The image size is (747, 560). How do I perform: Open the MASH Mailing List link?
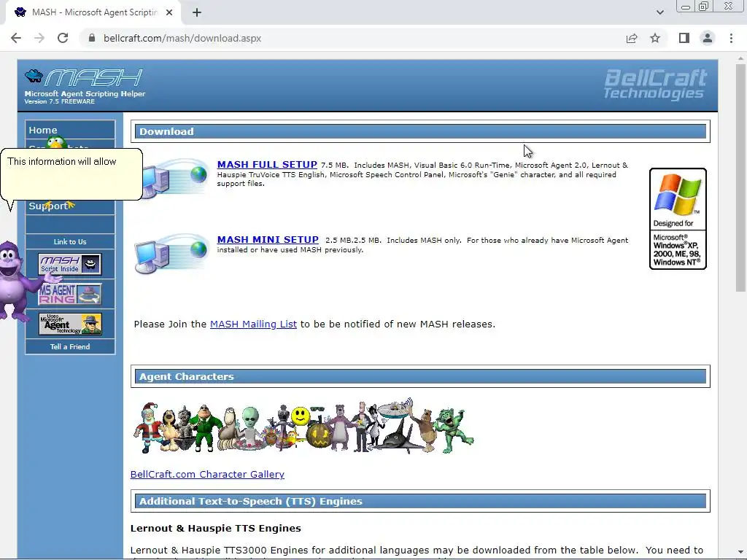point(253,324)
